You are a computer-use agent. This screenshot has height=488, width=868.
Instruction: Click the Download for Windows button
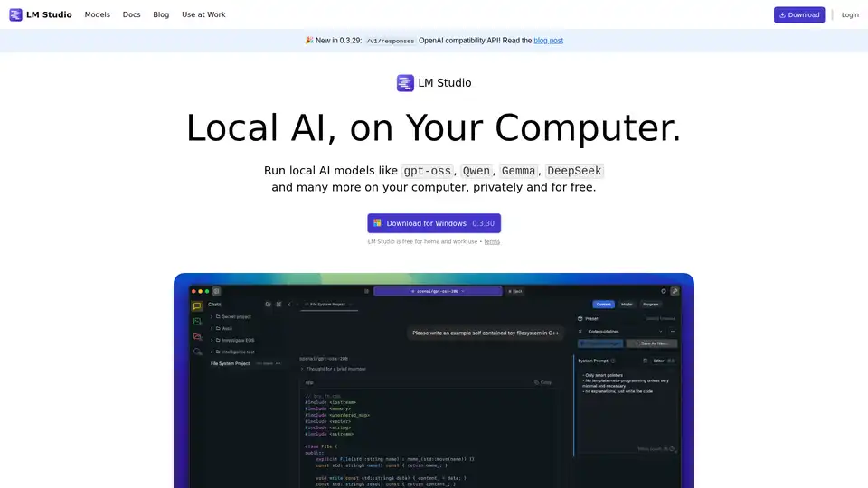pos(434,223)
